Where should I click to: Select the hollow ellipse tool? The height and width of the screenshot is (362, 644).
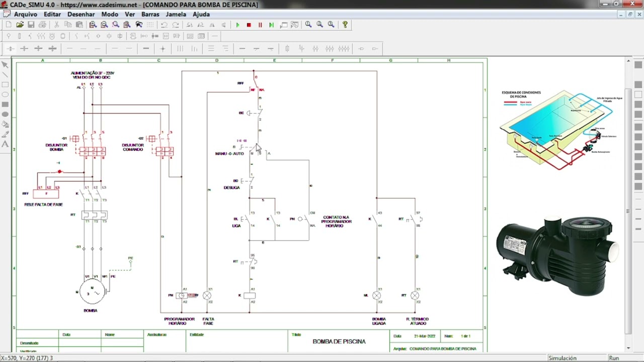click(5, 95)
